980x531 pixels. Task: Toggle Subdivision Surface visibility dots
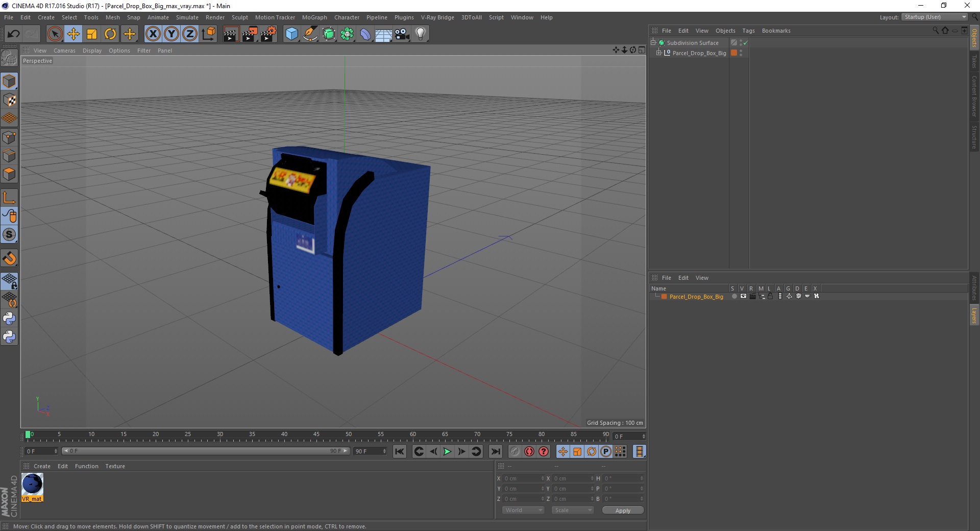point(741,43)
